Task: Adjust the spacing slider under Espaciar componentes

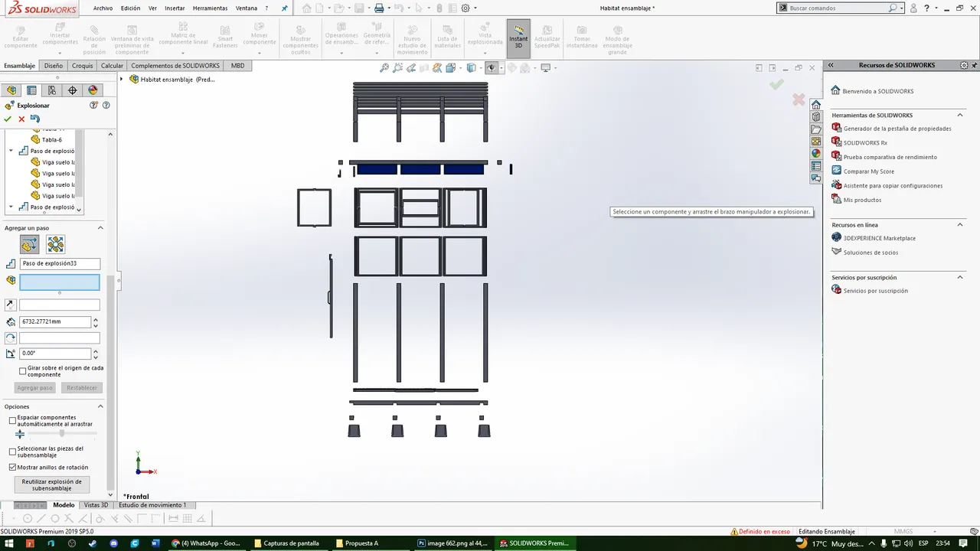Action: (x=62, y=433)
